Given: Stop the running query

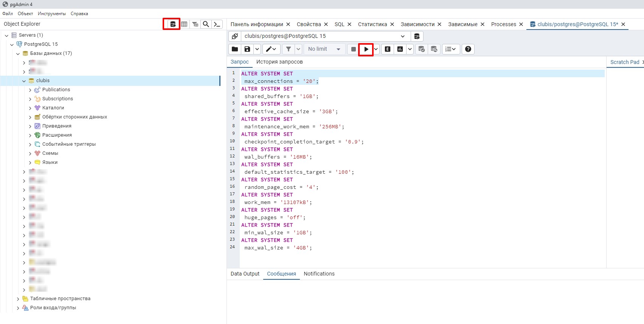Looking at the screenshot, I should tap(353, 49).
